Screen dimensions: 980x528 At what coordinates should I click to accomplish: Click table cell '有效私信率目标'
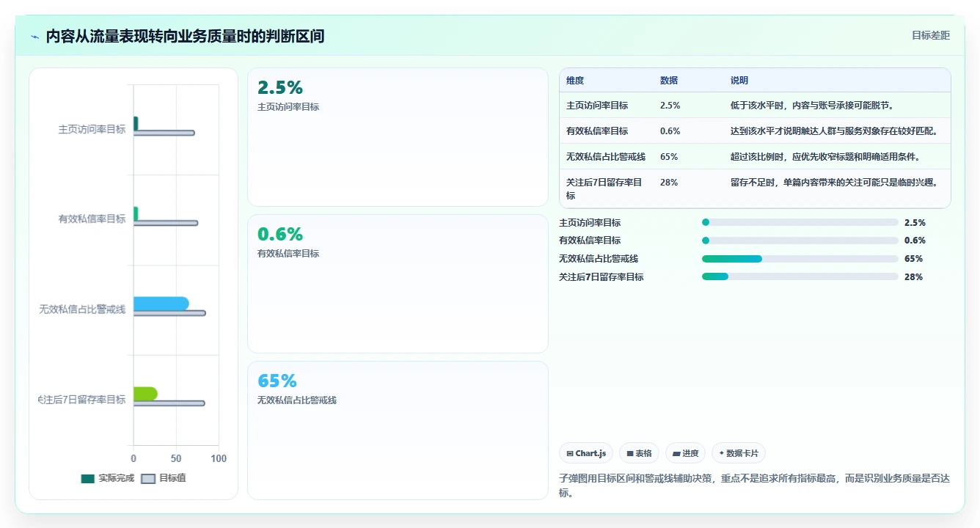(597, 131)
